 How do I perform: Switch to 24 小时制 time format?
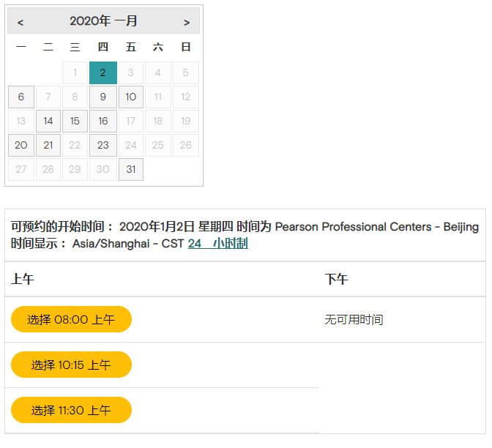point(217,243)
